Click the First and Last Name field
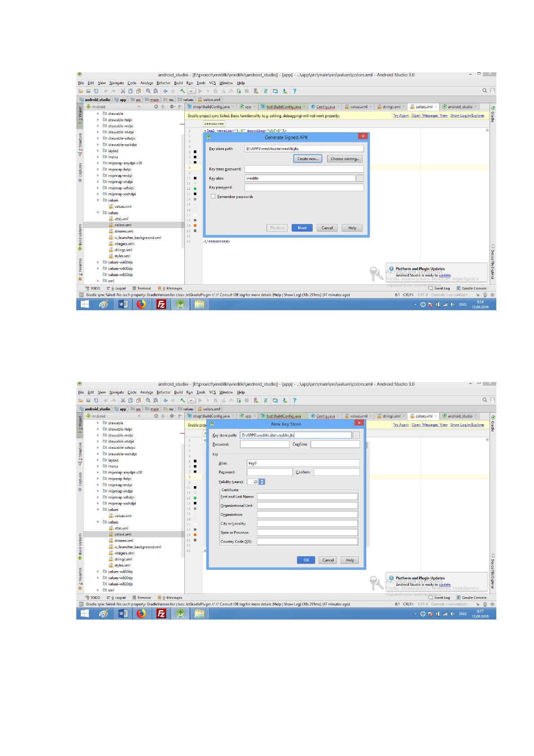The image size is (534, 756). coord(307,497)
